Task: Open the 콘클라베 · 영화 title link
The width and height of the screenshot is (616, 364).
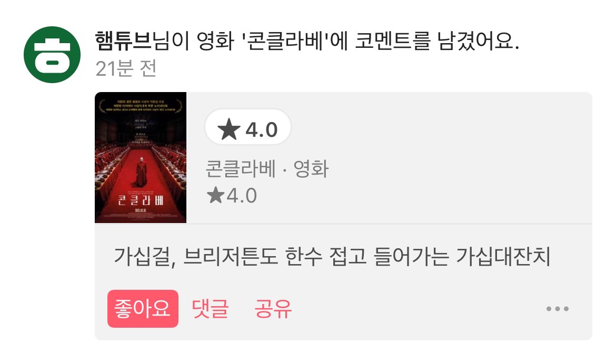Action: click(267, 169)
